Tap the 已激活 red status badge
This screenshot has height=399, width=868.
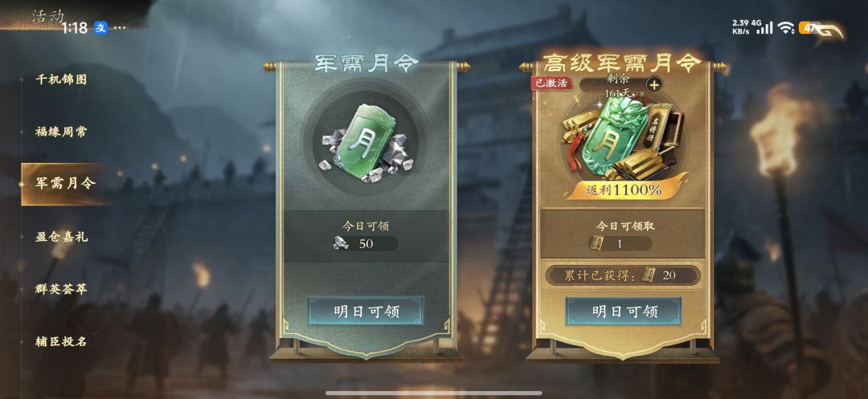click(x=551, y=83)
